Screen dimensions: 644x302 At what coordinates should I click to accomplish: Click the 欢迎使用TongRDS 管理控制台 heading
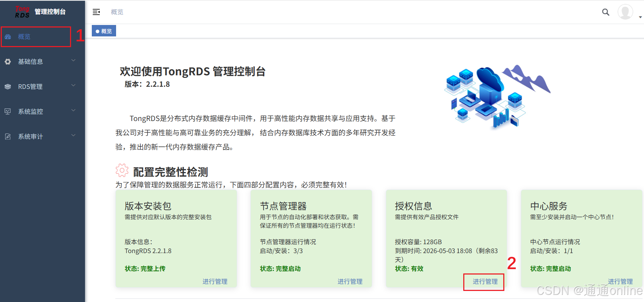193,71
